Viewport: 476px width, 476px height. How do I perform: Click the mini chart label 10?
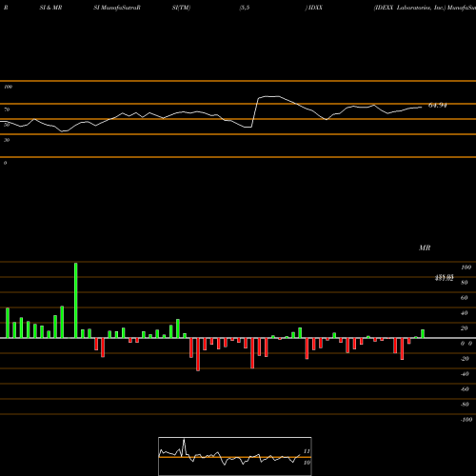click(307, 463)
